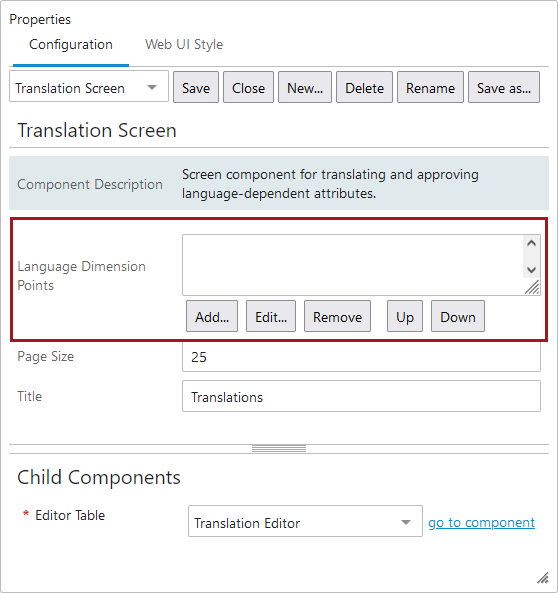The width and height of the screenshot is (558, 593).
Task: Close the current configuration
Action: click(x=248, y=87)
